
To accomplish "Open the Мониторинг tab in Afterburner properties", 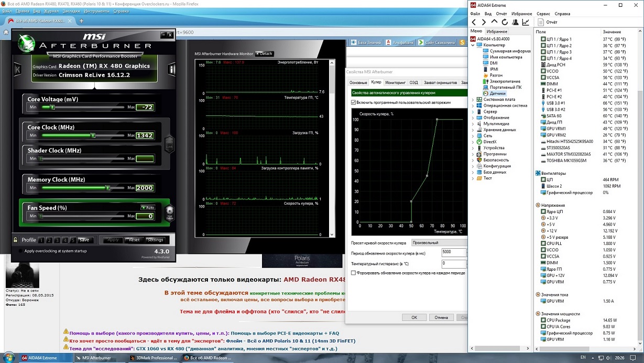I will coord(395,82).
